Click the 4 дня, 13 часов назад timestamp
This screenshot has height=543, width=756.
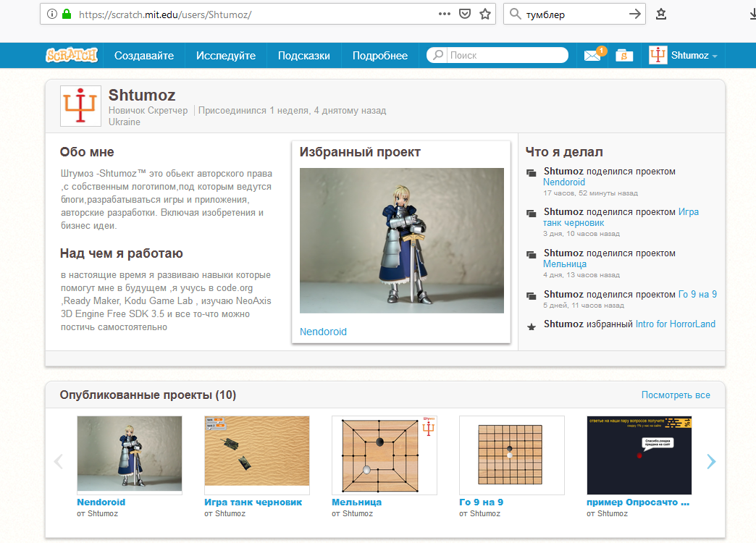tap(581, 275)
